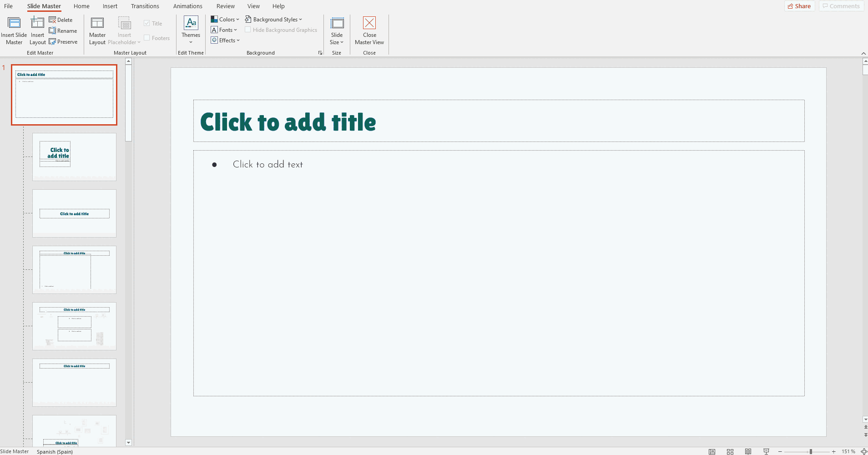Delete the selected master slide

pyautogui.click(x=61, y=20)
